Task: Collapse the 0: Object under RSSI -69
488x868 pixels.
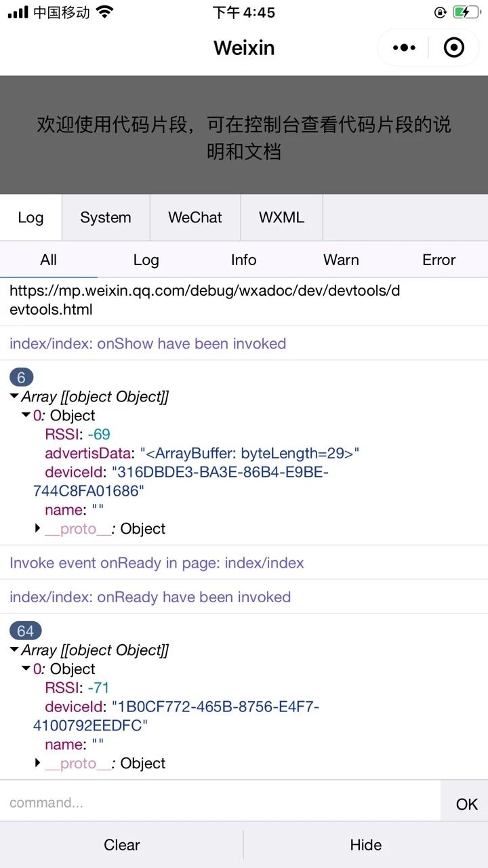Action: click(26, 416)
